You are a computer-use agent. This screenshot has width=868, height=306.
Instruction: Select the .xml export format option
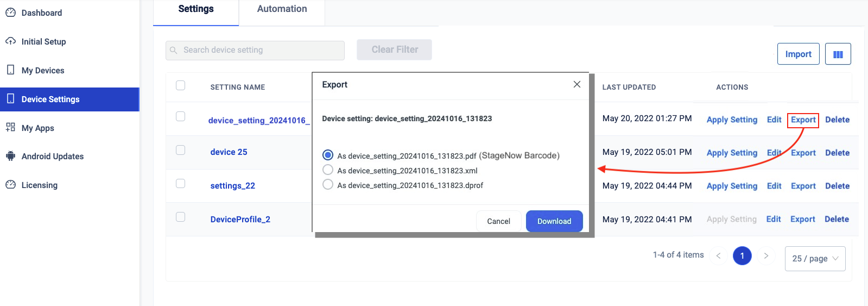point(328,170)
